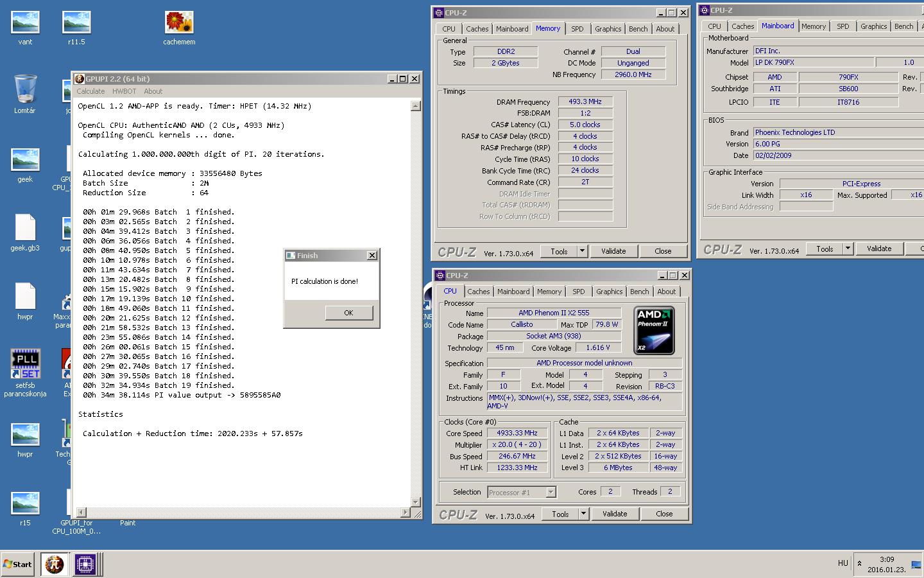Switch to SPD tab in processor CPU-Z window
This screenshot has height=578, width=924.
tap(578, 292)
